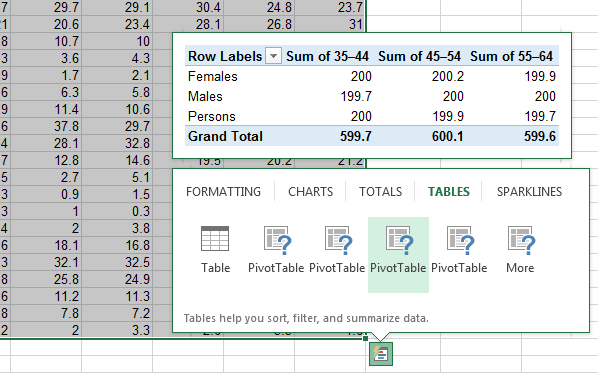Select the cell containing 0.9
598x373 pixels.
pos(46,194)
